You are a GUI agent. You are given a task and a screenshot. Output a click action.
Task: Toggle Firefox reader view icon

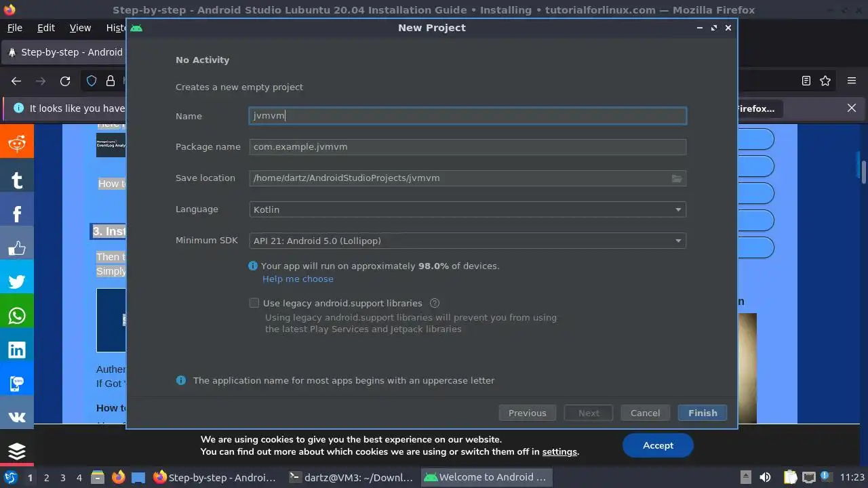point(806,81)
